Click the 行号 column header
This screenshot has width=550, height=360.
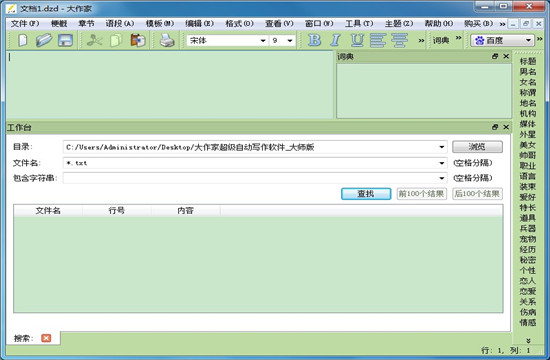coord(117,211)
